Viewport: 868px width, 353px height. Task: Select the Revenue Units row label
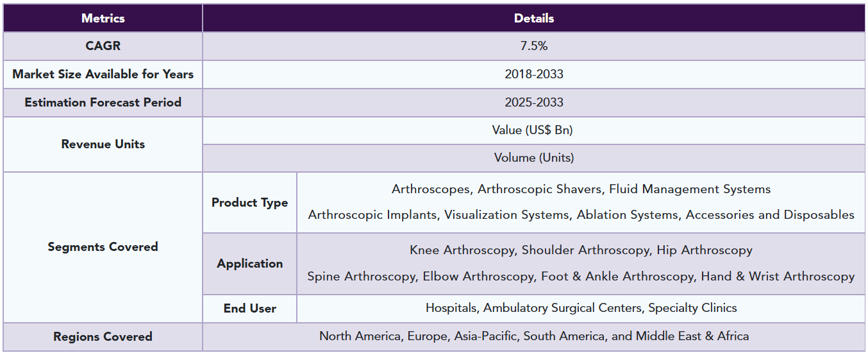click(103, 144)
